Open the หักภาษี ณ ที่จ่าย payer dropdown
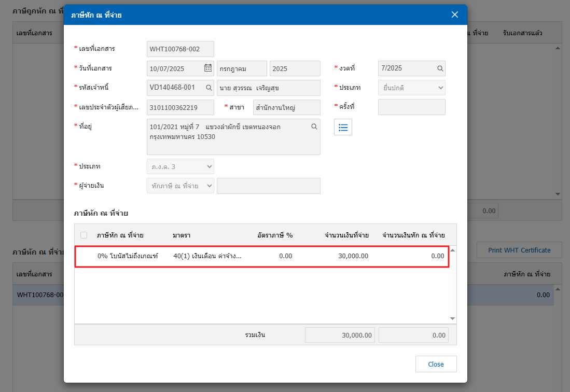 tap(180, 186)
